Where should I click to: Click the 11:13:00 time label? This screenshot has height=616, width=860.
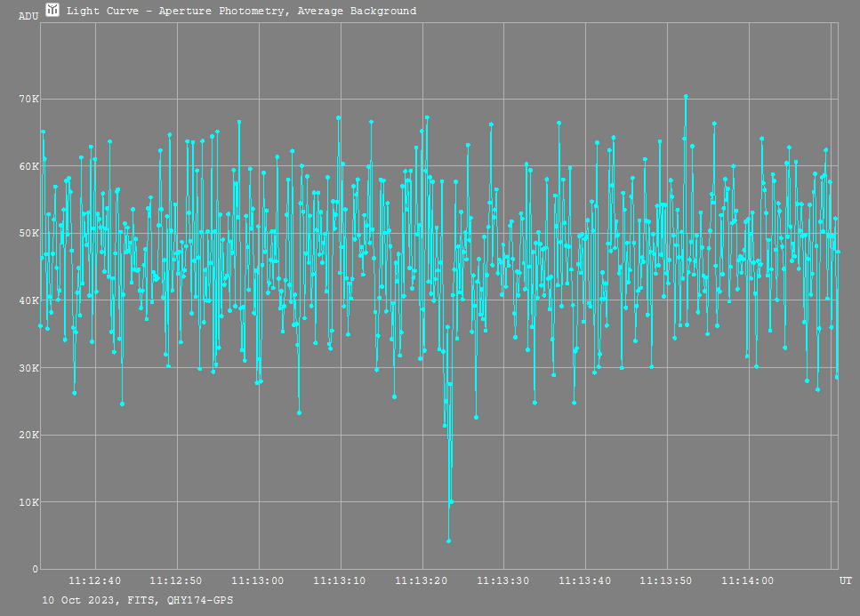tap(258, 581)
